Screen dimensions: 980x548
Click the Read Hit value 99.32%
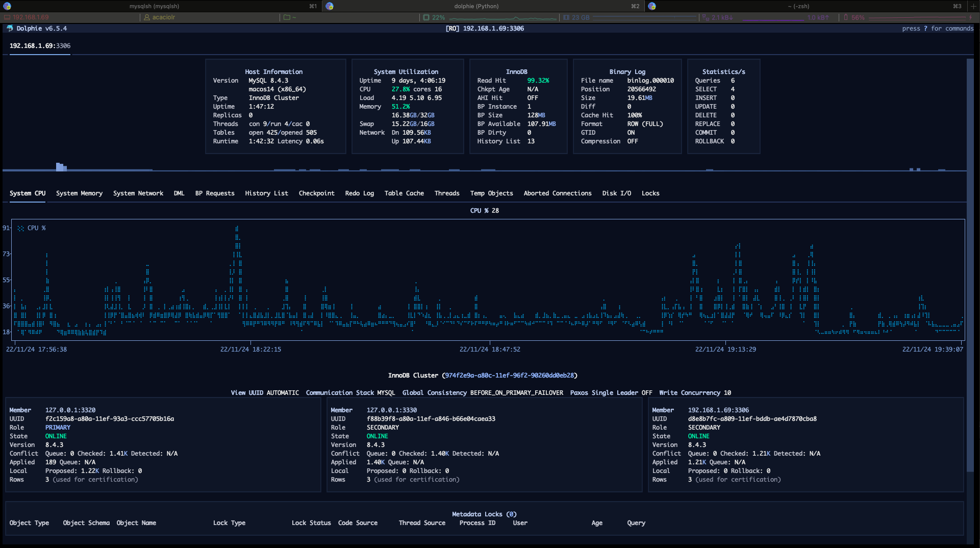pyautogui.click(x=538, y=81)
